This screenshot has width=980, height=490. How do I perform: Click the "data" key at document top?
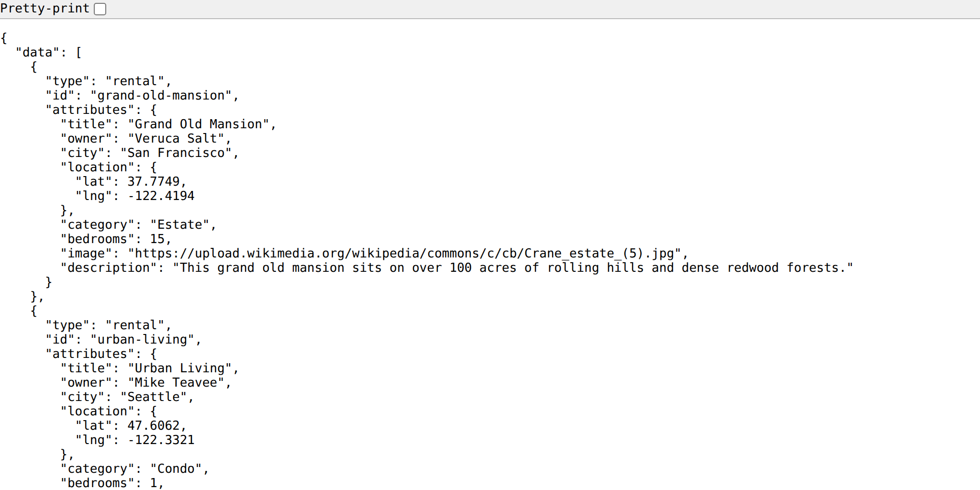(x=38, y=51)
